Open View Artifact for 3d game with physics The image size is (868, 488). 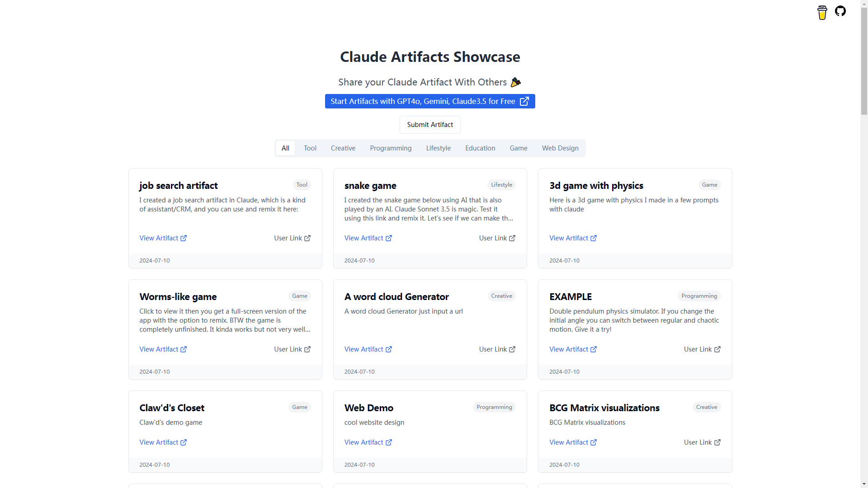coord(573,238)
